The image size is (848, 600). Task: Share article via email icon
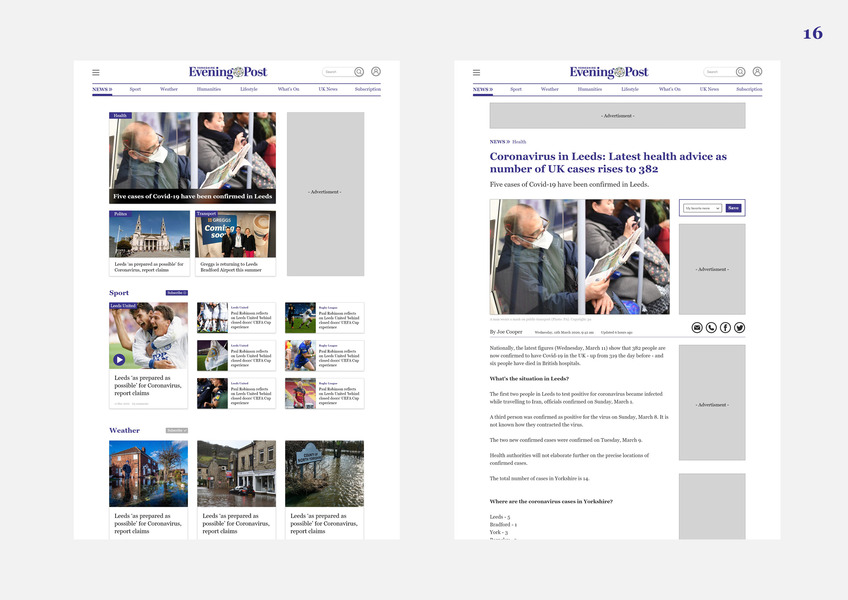click(697, 328)
